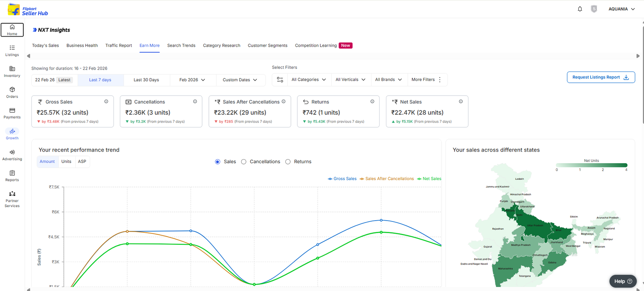The height and width of the screenshot is (291, 644).
Task: Select the Returns radio button
Action: tap(288, 162)
